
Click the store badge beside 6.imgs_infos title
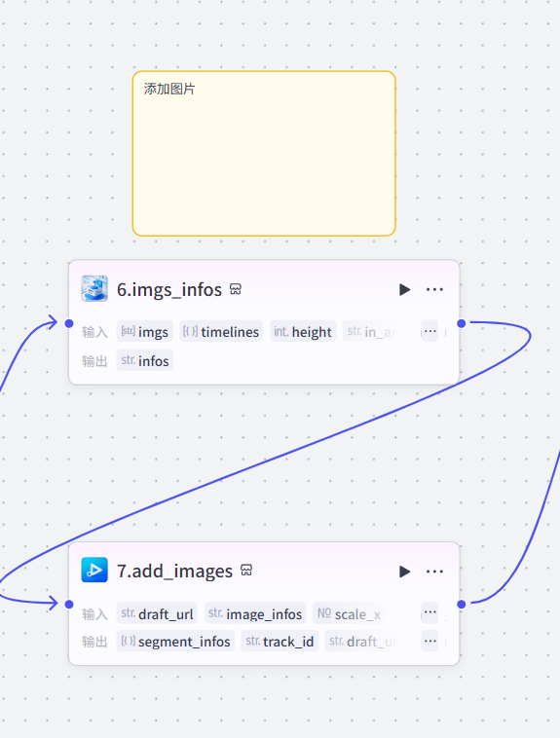point(236,289)
